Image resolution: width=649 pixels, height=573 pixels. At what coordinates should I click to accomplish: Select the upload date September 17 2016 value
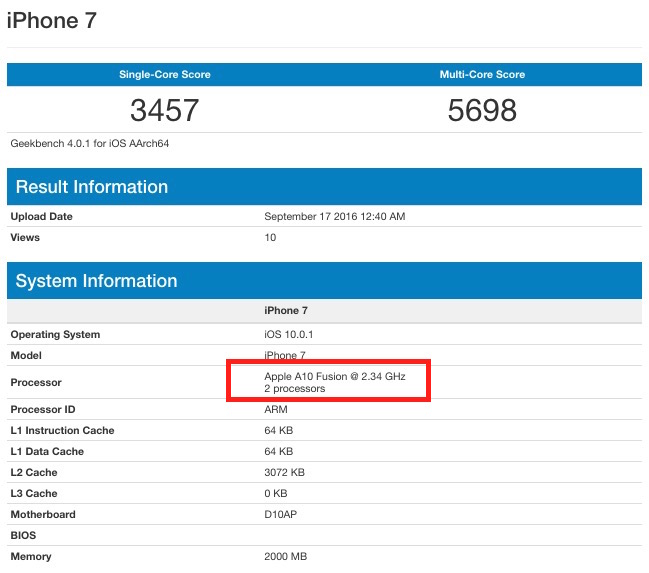[334, 217]
